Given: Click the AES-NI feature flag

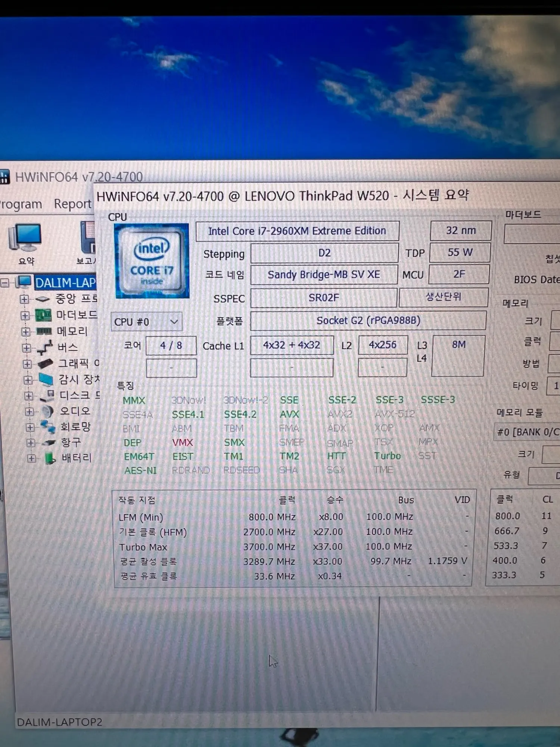Looking at the screenshot, I should coord(141,471).
